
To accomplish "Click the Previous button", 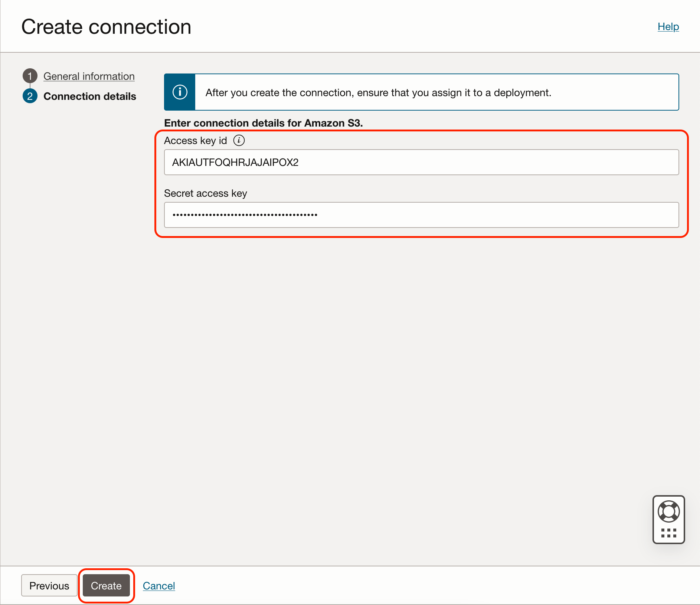I will (49, 585).
